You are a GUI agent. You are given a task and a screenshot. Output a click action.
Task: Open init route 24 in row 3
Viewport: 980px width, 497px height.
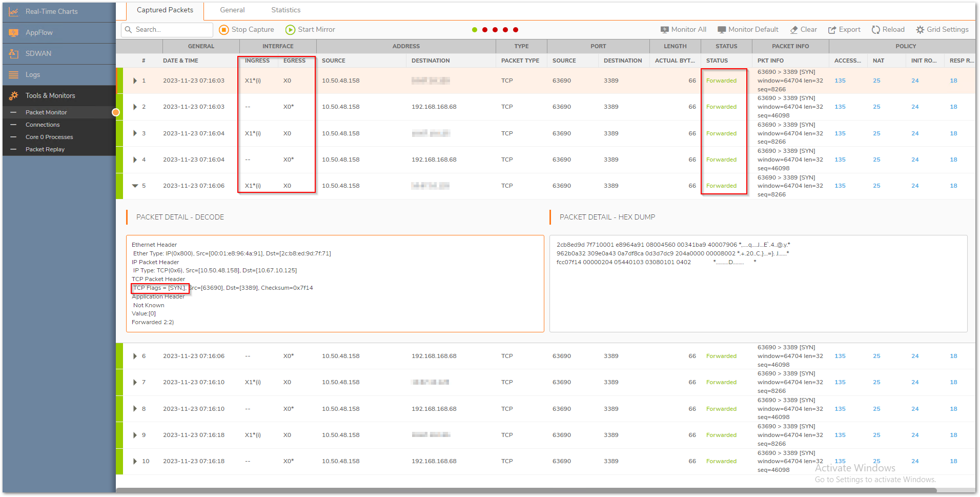point(915,133)
